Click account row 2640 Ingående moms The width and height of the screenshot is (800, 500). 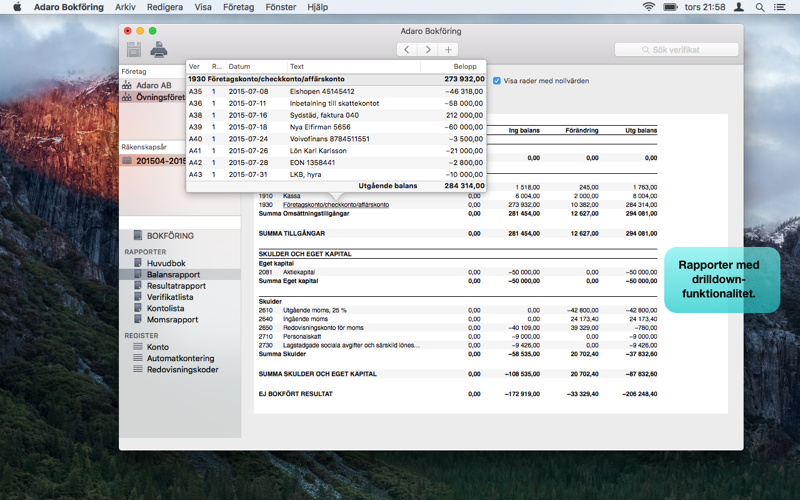pyautogui.click(x=458, y=319)
